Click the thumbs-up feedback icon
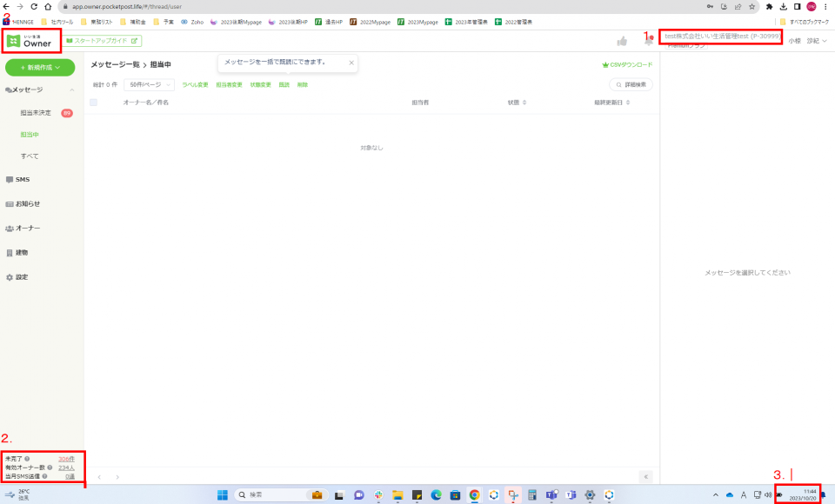Image resolution: width=835 pixels, height=504 pixels. [x=621, y=41]
